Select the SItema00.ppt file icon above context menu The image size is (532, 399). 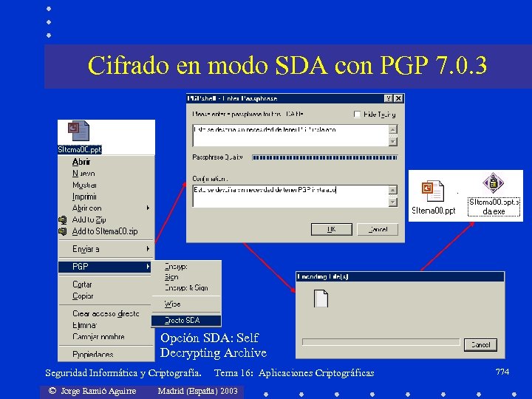click(79, 131)
